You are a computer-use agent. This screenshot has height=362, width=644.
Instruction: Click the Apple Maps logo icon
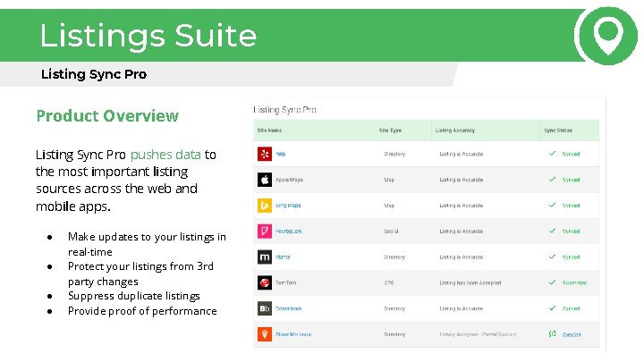[x=265, y=180]
